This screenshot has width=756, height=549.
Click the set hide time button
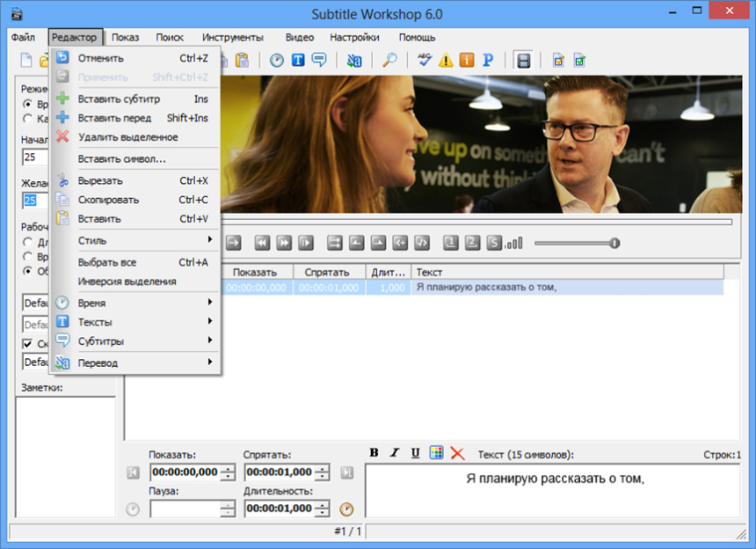(378, 243)
